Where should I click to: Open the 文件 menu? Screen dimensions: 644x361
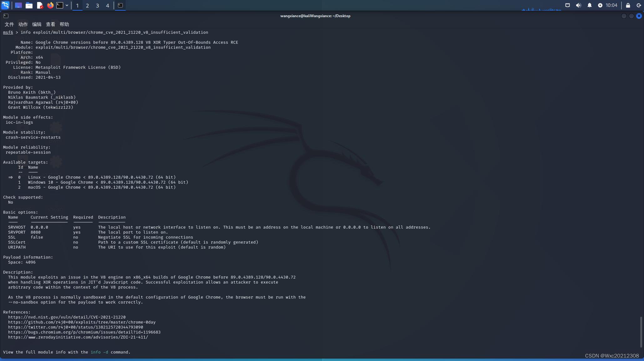pos(9,24)
